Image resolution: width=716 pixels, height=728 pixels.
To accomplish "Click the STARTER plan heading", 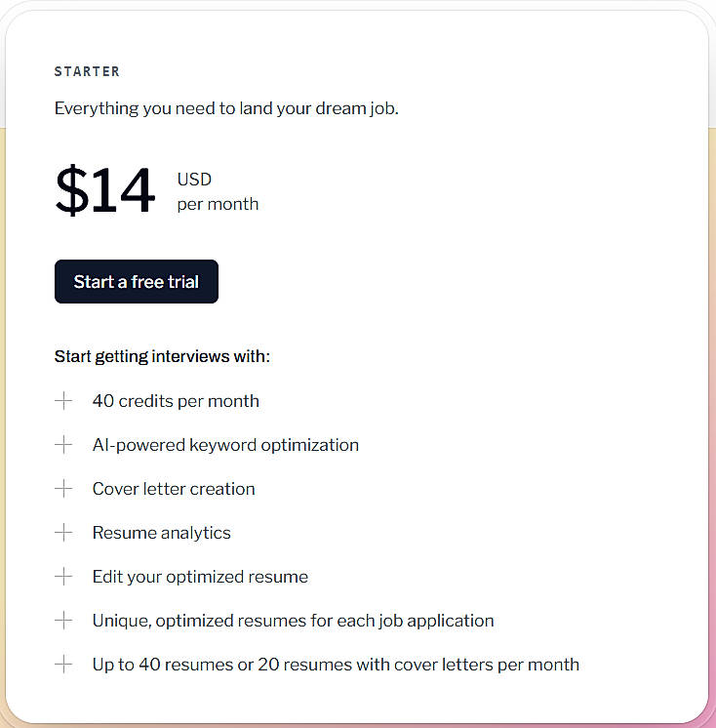I will coord(87,71).
